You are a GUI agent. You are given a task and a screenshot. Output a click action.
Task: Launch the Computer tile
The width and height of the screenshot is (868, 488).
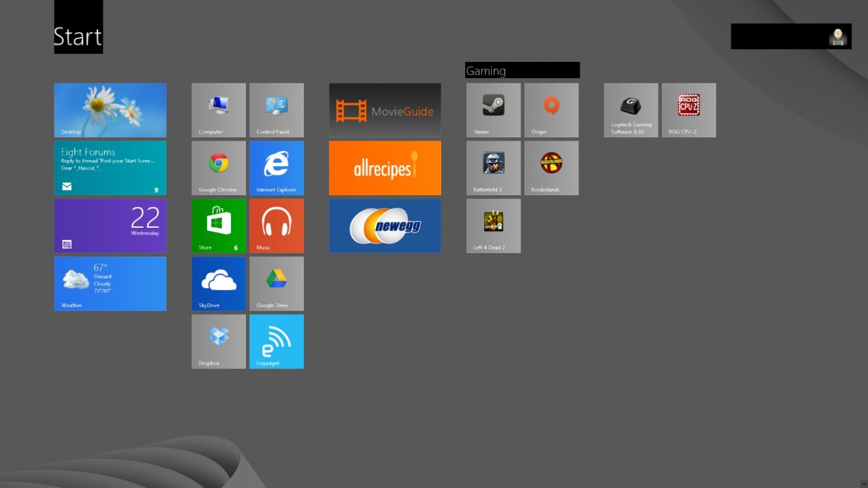click(x=219, y=110)
